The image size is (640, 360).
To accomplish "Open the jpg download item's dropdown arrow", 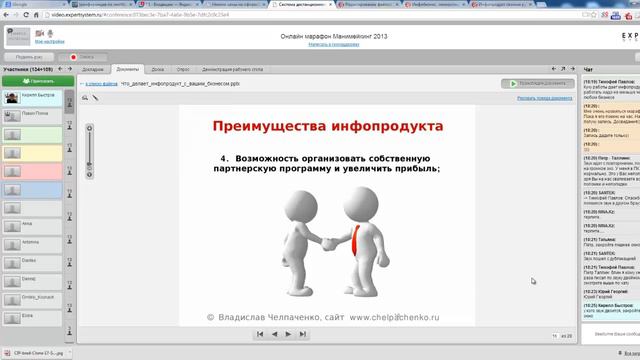I will (x=70, y=353).
